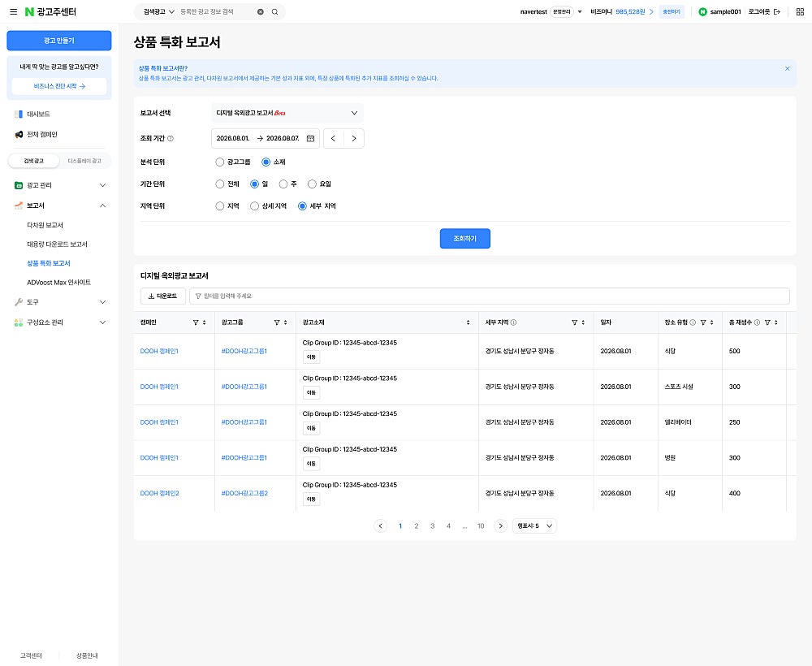Filter the 캠페인 column
Image resolution: width=812 pixels, height=666 pixels.
tap(196, 322)
